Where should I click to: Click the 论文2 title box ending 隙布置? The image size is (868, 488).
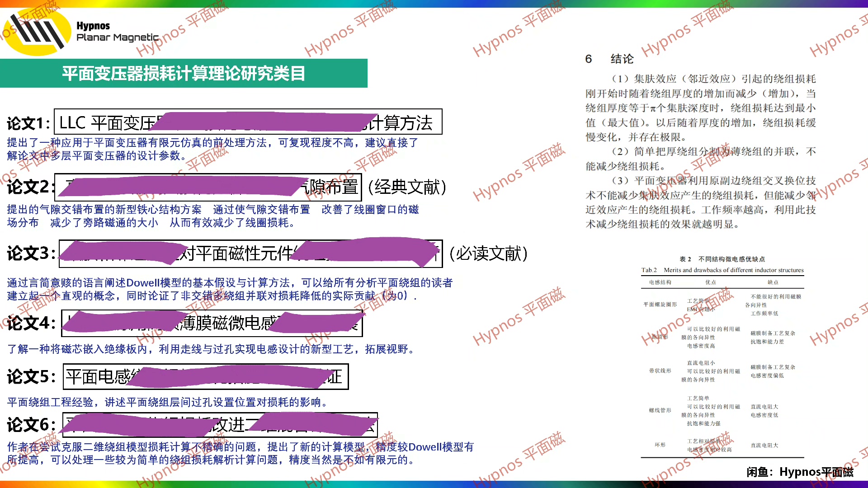(208, 187)
